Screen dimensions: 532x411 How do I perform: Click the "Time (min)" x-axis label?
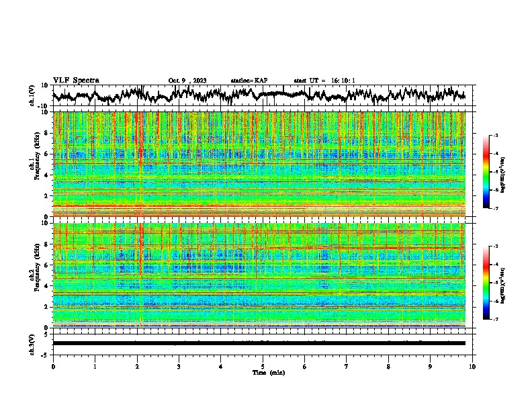tap(269, 373)
